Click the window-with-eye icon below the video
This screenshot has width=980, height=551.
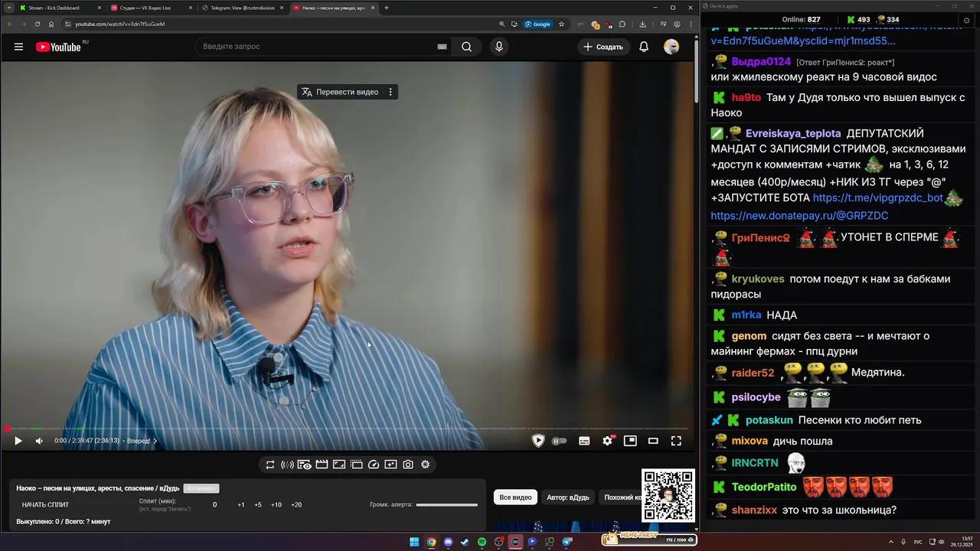click(x=304, y=465)
